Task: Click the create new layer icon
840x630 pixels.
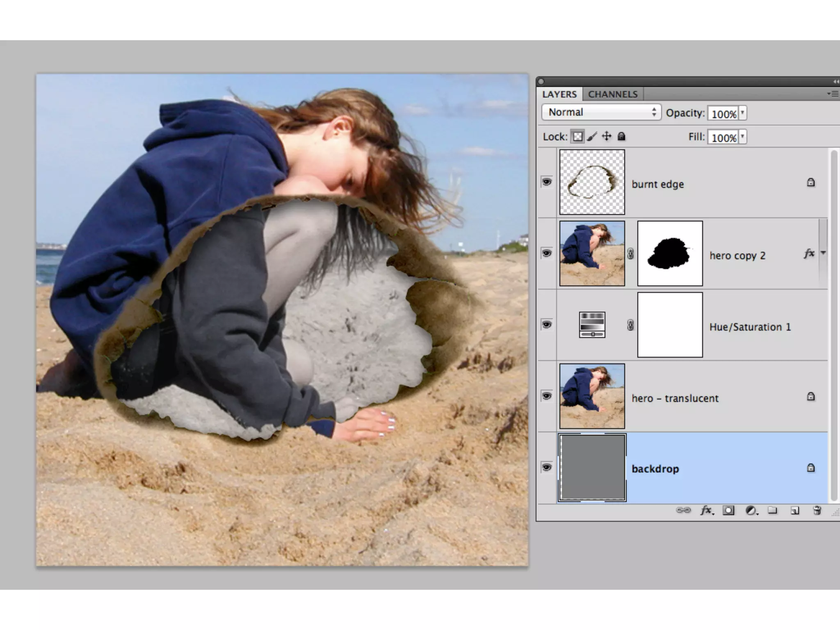Action: [795, 510]
